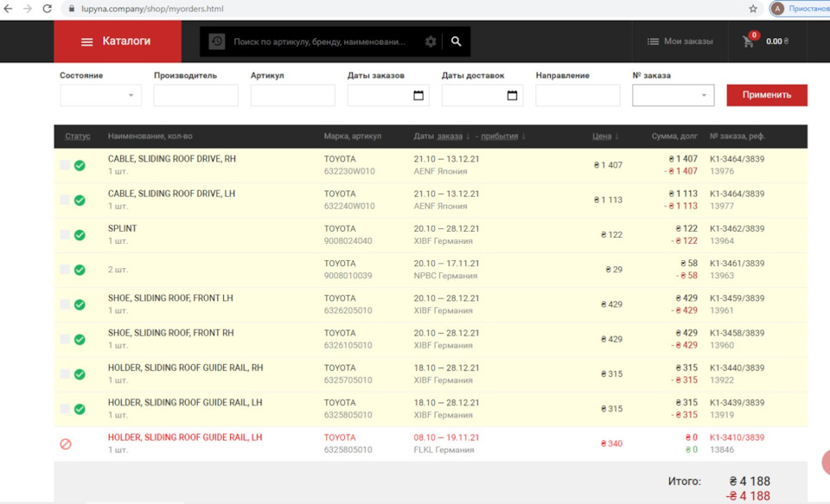This screenshot has height=504, width=830.
Task: Select checkbox for HOLDER, SLIDING ROOF GUIDE RAIL, RH
Action: pos(65,373)
